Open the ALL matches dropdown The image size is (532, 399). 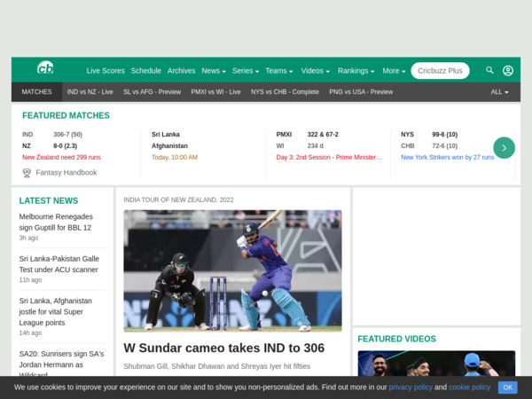pos(499,92)
